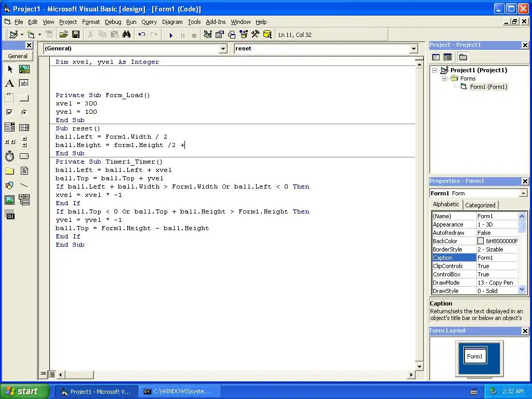This screenshot has height=399, width=532.
Task: Collapse Project1 tree node
Action: 435,70
